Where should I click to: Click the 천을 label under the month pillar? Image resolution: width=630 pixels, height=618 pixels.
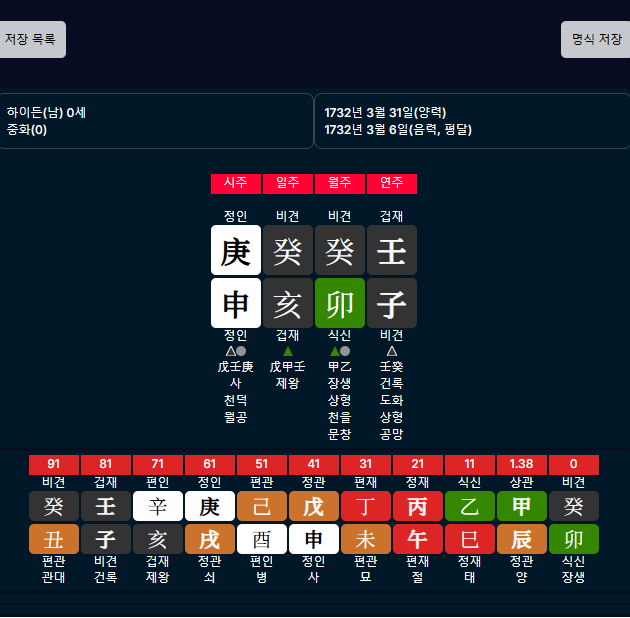point(340,417)
